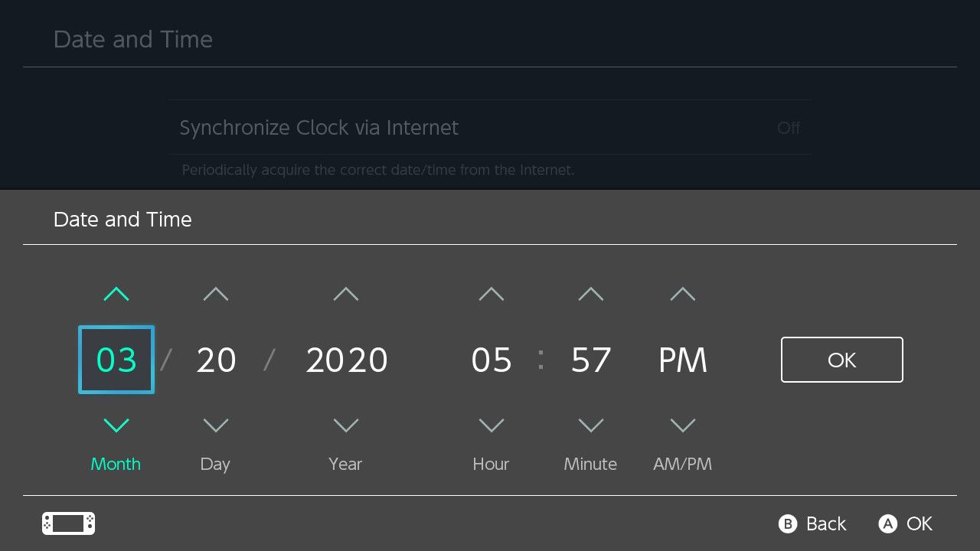Decrement the Year using the down chevron
The width and height of the screenshot is (980, 551).
pos(346,425)
